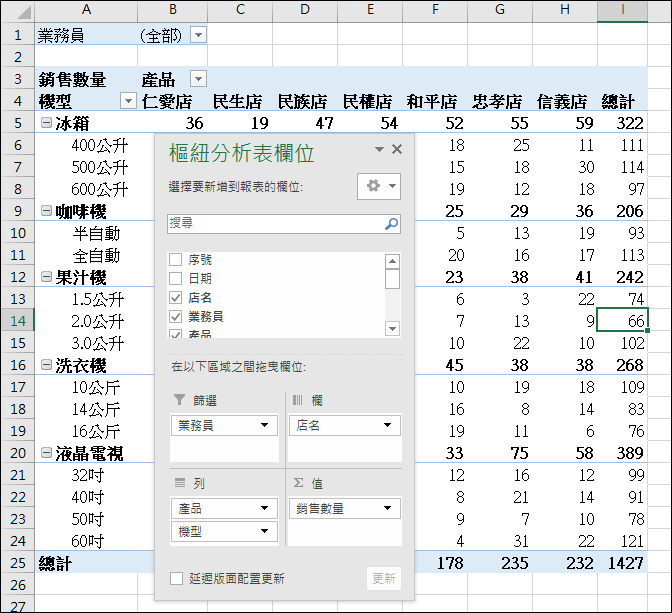Click the 信義店 column heading cell
Viewport: 672px width, 613px height.
(565, 102)
